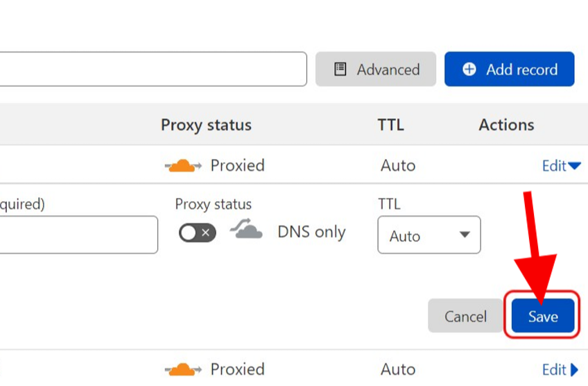Click the orange cloud in the top Proxied row
Screen dimensions: 588x386
pos(182,165)
